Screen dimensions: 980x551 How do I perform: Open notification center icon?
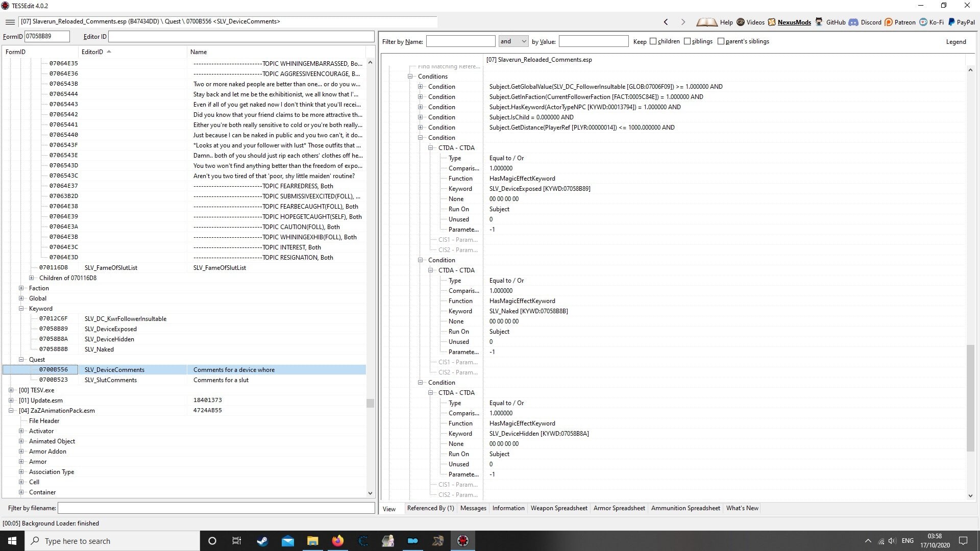(963, 541)
